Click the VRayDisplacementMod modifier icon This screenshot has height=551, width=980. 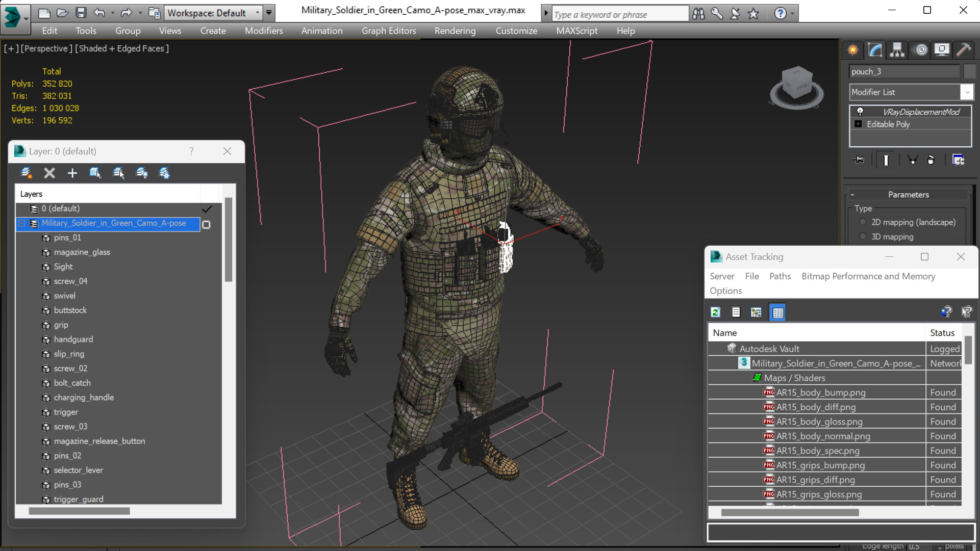pyautogui.click(x=859, y=111)
